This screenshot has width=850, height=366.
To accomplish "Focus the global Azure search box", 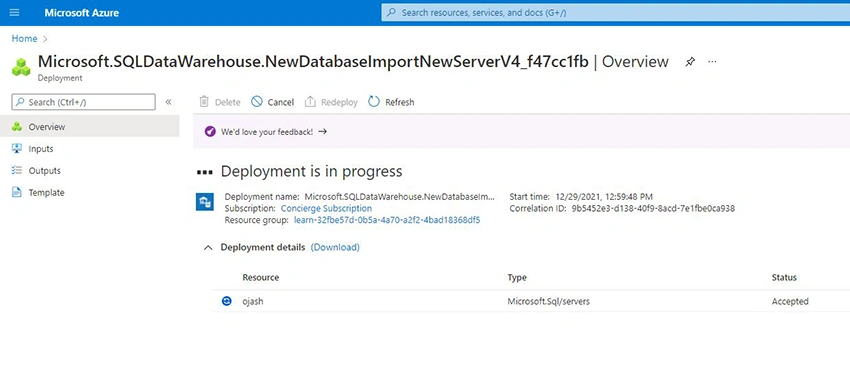I will 615,12.
